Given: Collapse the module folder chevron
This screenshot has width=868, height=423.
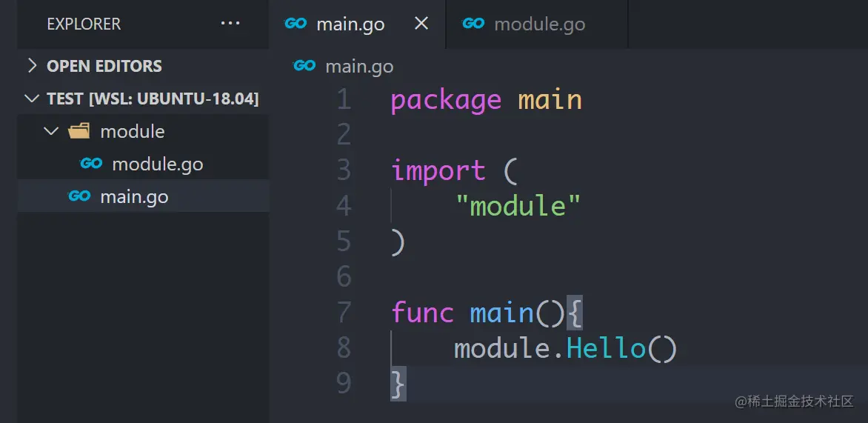Looking at the screenshot, I should [52, 131].
